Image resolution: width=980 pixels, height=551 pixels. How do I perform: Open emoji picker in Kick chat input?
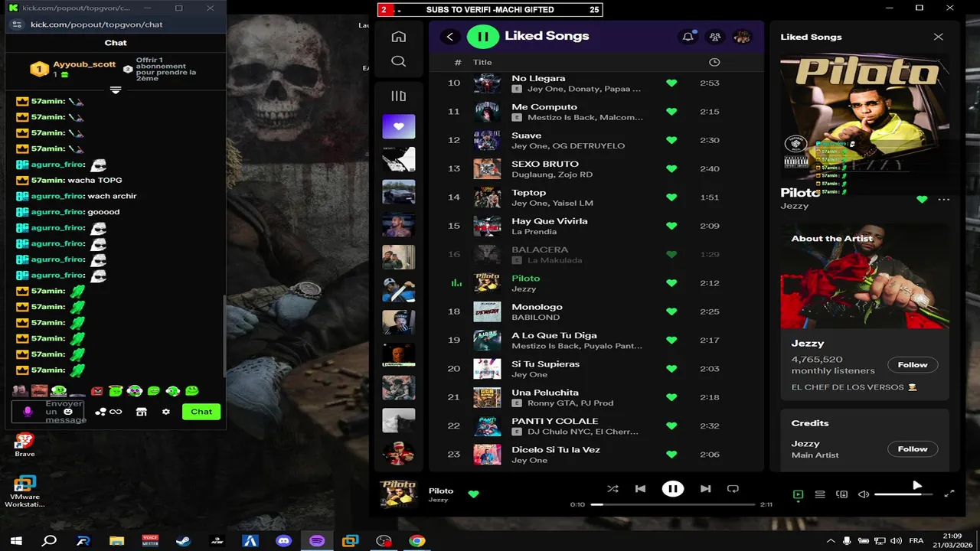click(68, 412)
